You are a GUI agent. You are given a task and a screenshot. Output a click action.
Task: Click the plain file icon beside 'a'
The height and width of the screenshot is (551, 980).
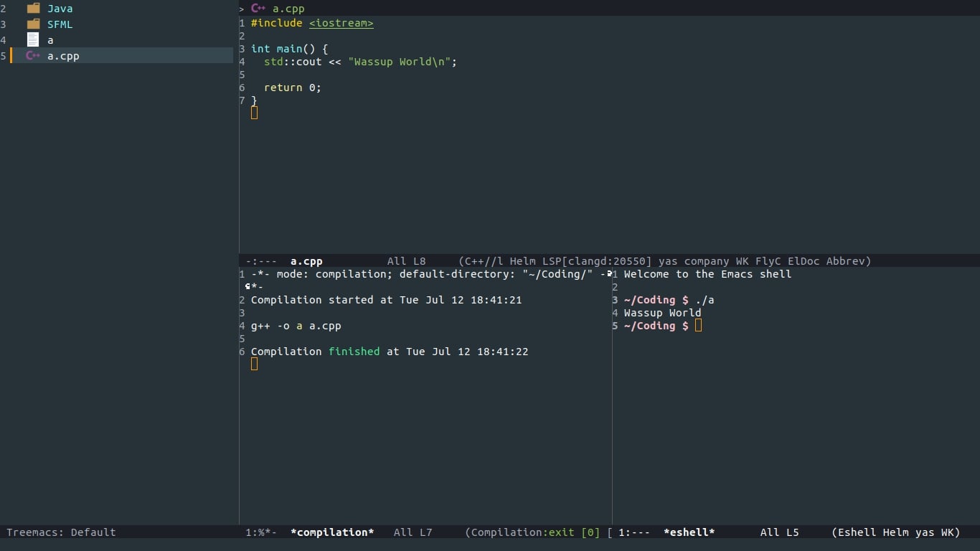[x=33, y=40]
